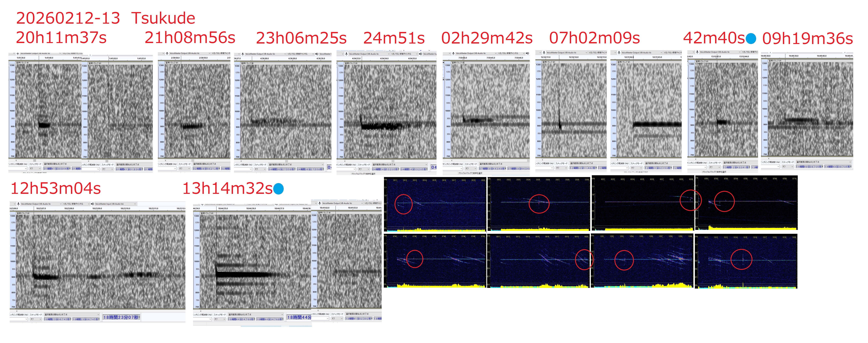Click microphone icon in 12:32:11 window
This screenshot has height=343, width=868.
tap(544, 52)
